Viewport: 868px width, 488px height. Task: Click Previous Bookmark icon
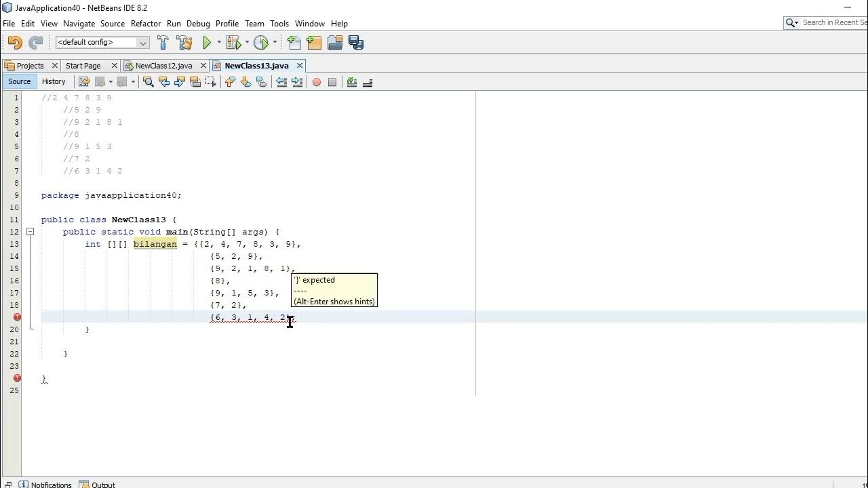pos(230,82)
